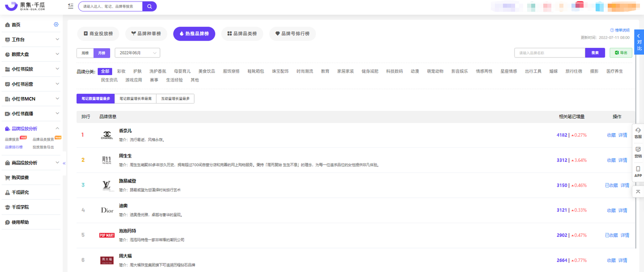
Task: Open 购买续费 from the sidebar
Action: [x=20, y=177]
